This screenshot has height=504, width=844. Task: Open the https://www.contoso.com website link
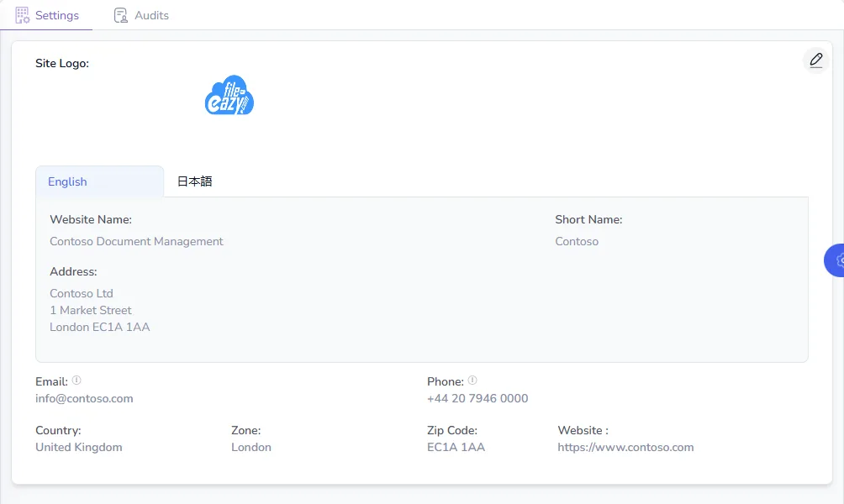pyautogui.click(x=625, y=447)
